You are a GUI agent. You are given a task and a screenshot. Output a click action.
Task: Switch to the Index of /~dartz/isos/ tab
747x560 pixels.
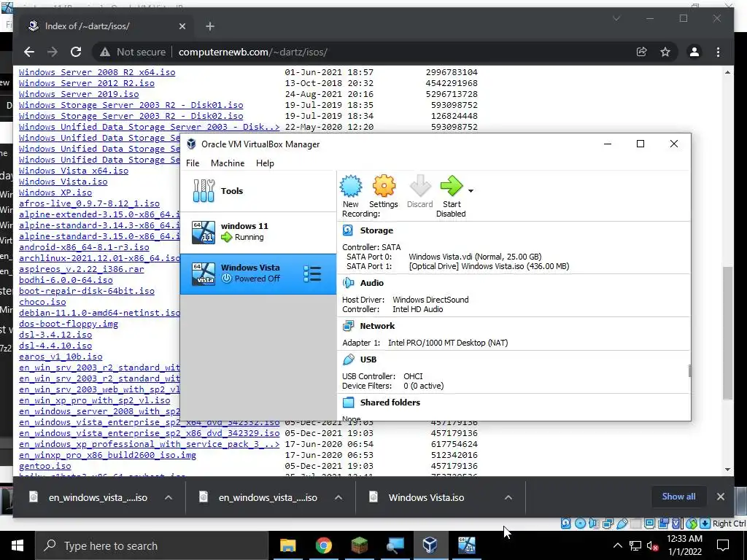coord(104,26)
